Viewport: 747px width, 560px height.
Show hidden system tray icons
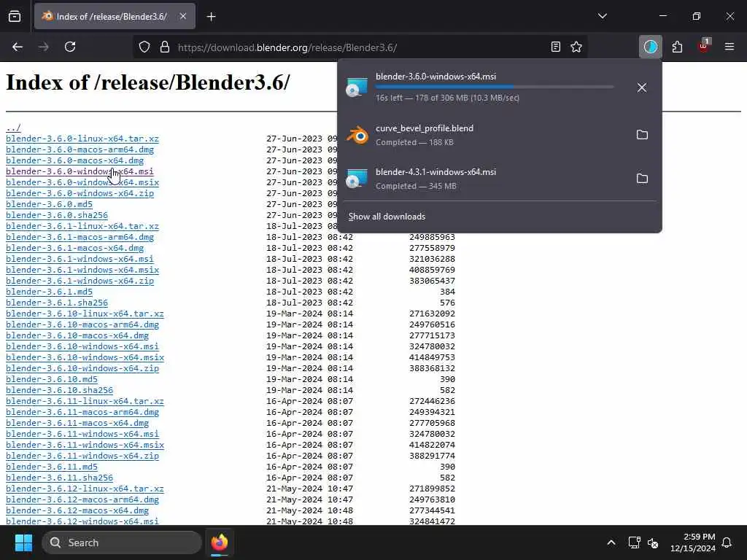pos(611,542)
